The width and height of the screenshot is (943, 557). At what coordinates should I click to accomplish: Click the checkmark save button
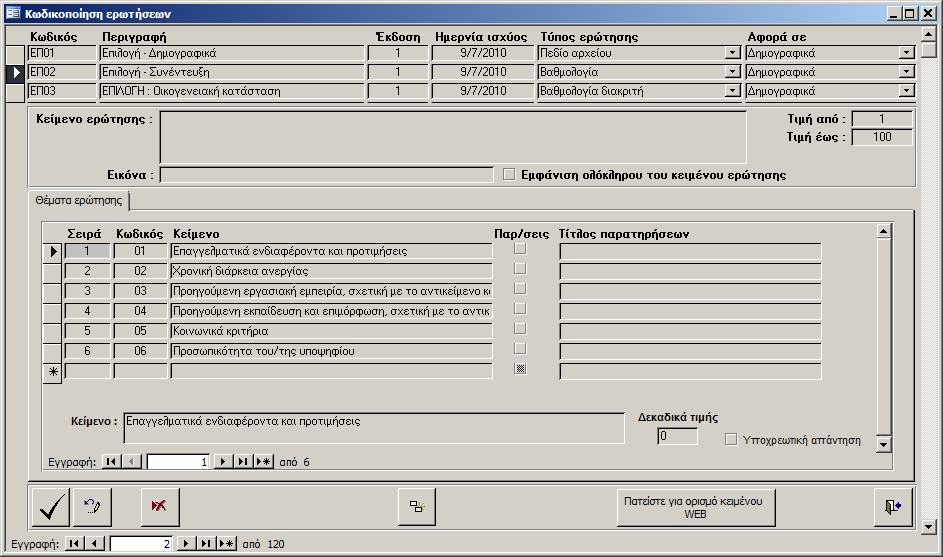pos(51,507)
